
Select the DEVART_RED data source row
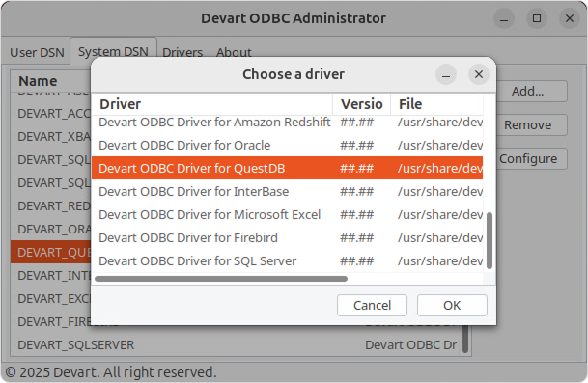click(51, 206)
